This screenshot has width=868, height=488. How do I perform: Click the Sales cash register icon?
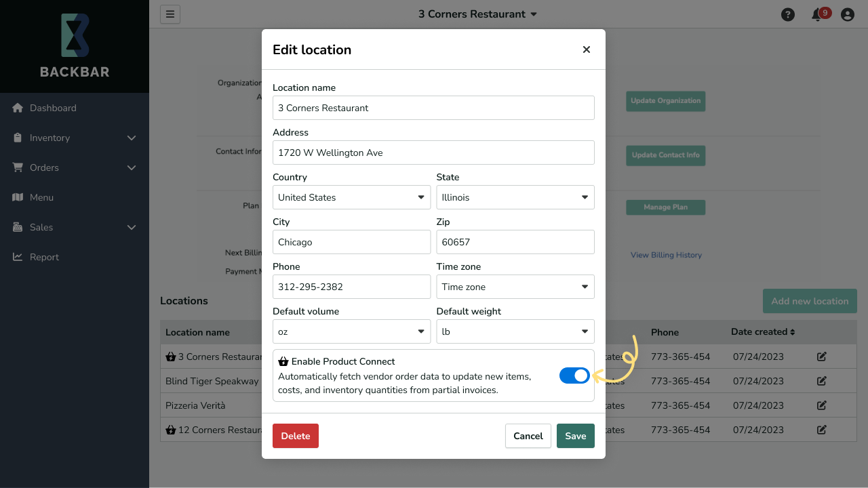point(18,227)
